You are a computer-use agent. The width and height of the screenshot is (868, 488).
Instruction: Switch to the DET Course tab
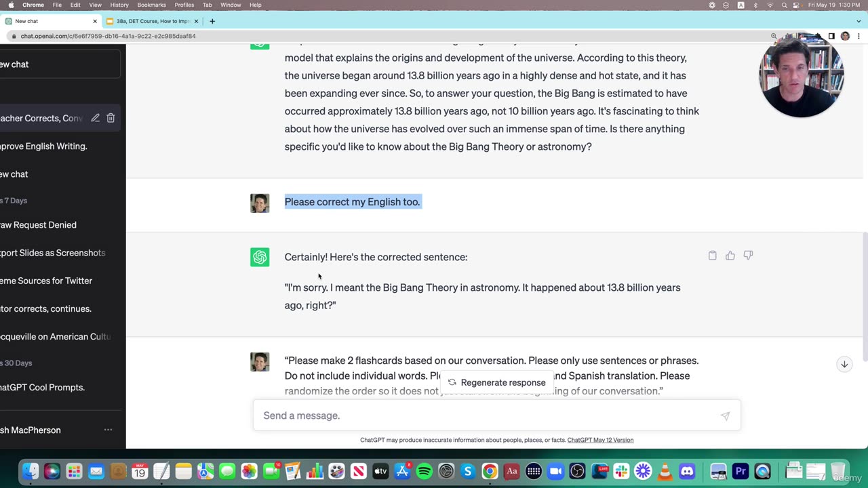pyautogui.click(x=153, y=21)
